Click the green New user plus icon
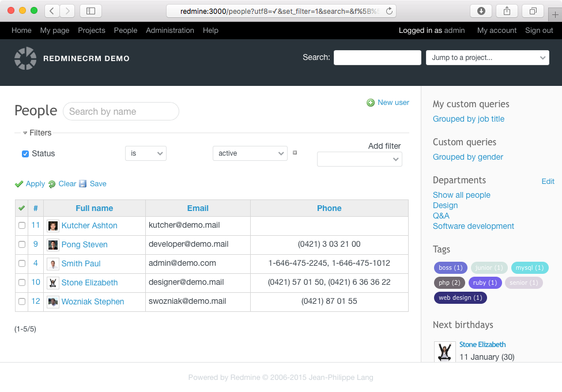Viewport: 562px width, 392px height. point(371,103)
